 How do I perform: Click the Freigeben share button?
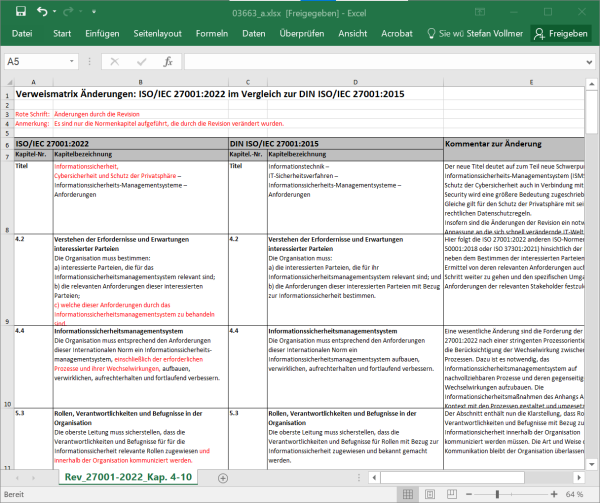pyautogui.click(x=560, y=34)
